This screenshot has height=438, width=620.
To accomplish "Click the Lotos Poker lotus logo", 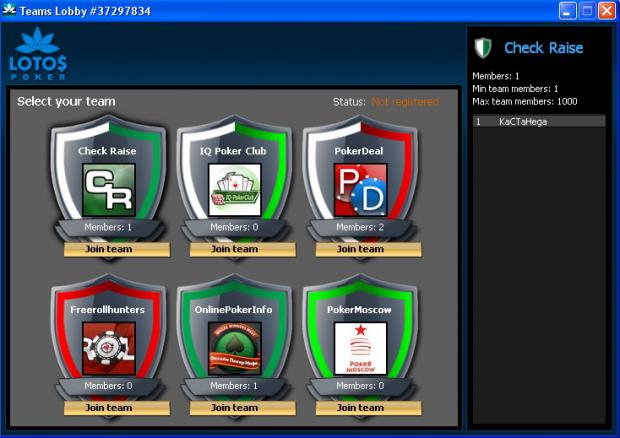I will 38,54.
